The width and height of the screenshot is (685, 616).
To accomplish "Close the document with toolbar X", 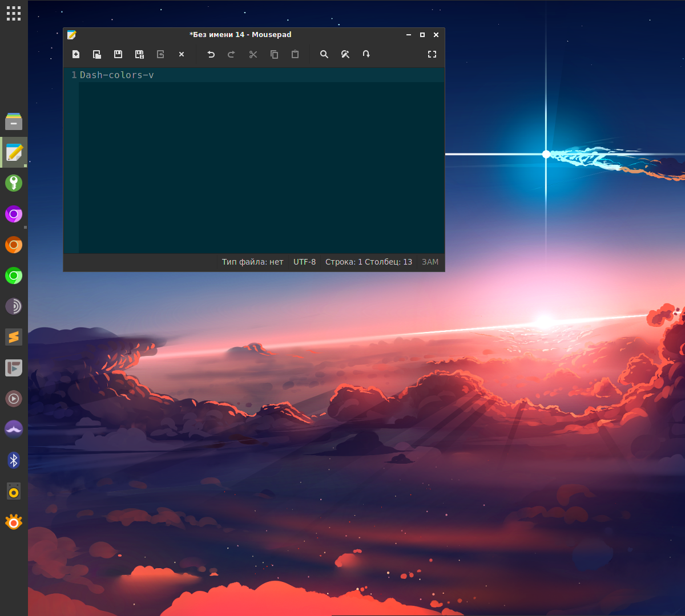I will (182, 54).
